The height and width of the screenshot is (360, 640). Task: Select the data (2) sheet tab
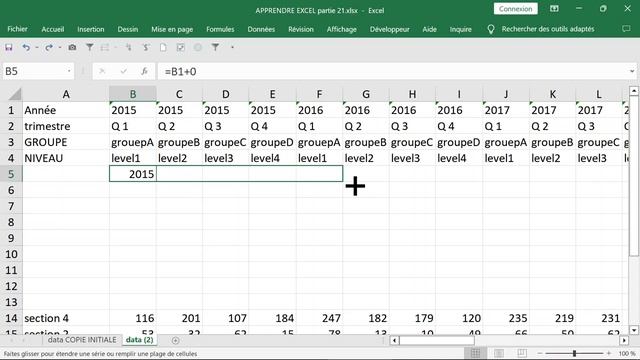point(140,340)
